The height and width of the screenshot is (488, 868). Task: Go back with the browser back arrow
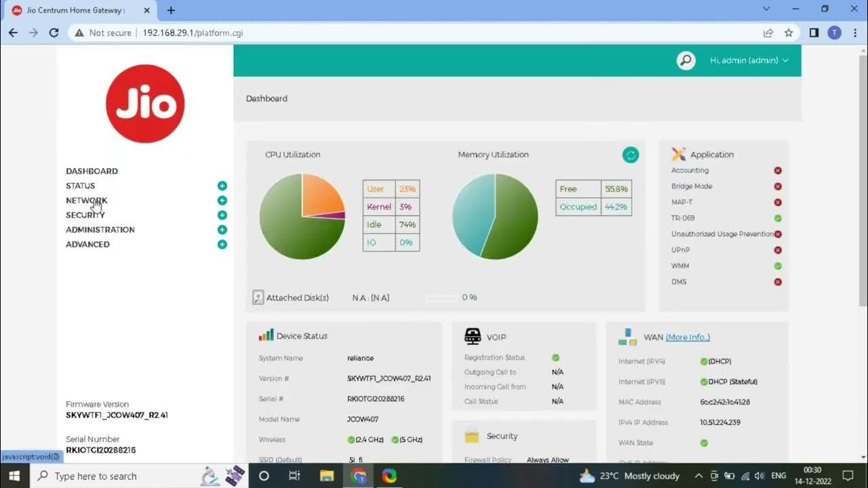pos(13,33)
